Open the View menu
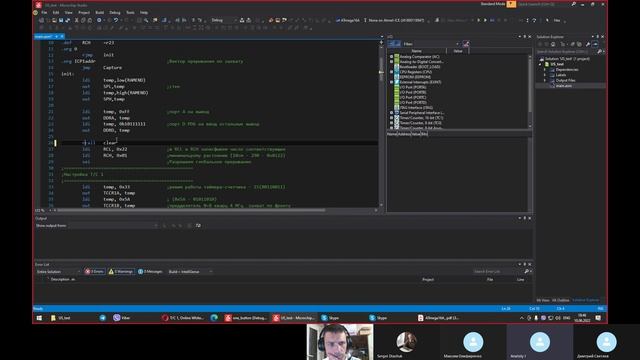The height and width of the screenshot is (360, 640). pos(68,13)
